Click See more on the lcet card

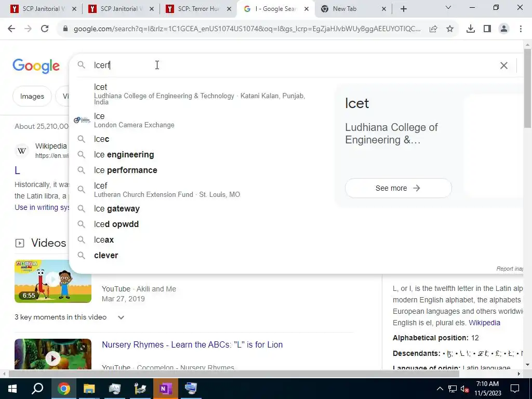[x=398, y=188]
